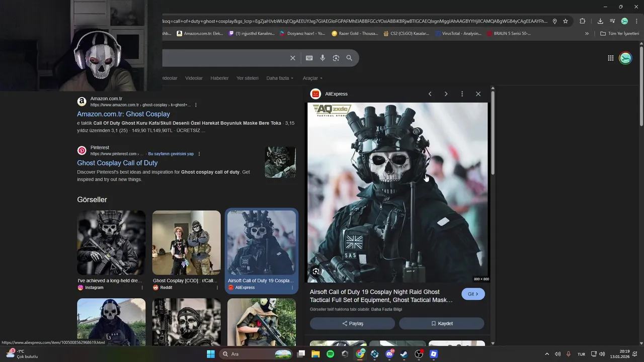Open Amazon.com.tr bookmark in bookmarks bar
The width and height of the screenshot is (644, 362).
pyautogui.click(x=200, y=34)
